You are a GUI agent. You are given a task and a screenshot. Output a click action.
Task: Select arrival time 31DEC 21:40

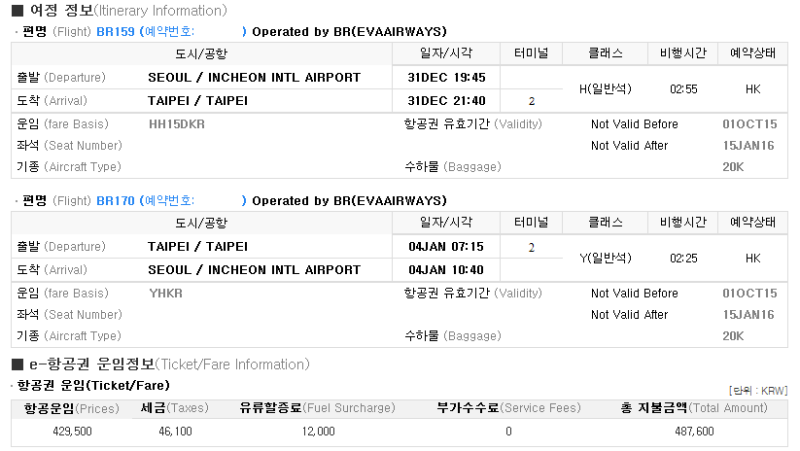(447, 101)
